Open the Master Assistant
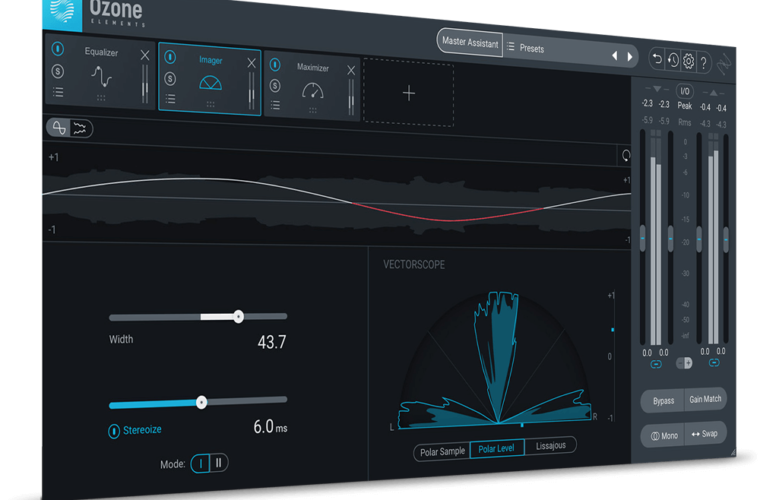Screen dimensions: 760x500 (470, 43)
